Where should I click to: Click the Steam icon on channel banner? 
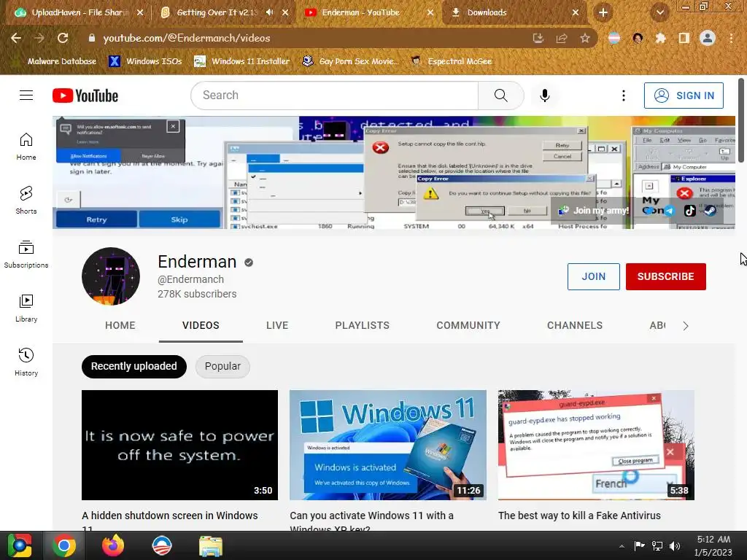tap(710, 211)
